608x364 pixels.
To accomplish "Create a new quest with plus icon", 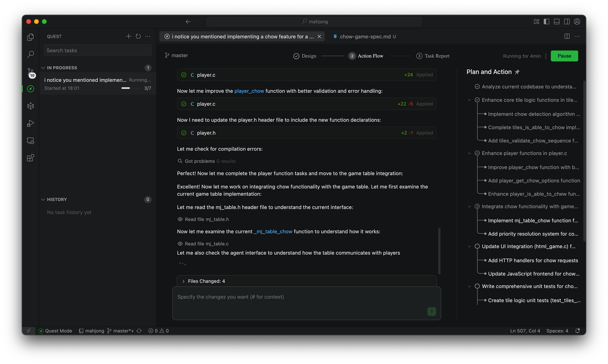I will (128, 36).
